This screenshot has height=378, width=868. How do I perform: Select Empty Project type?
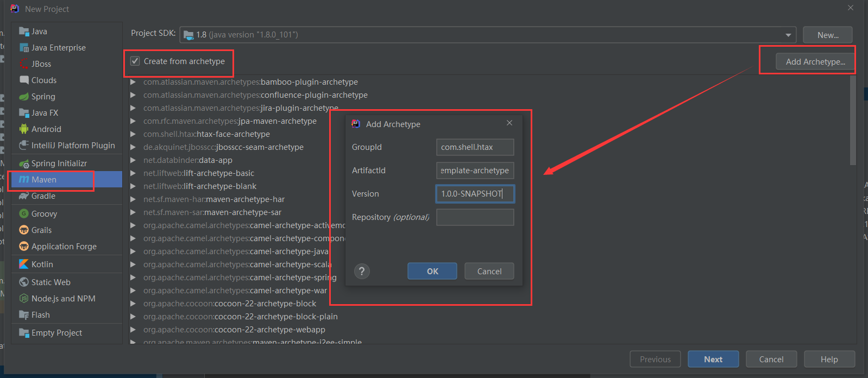click(x=67, y=333)
